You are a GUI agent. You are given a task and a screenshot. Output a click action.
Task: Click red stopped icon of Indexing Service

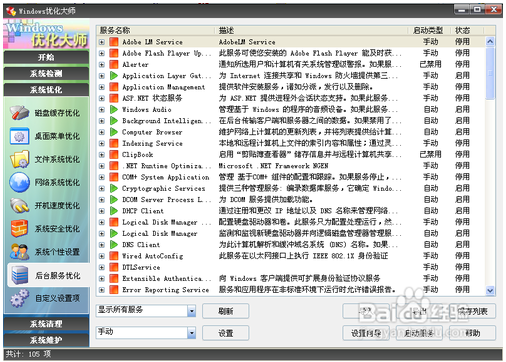point(114,143)
